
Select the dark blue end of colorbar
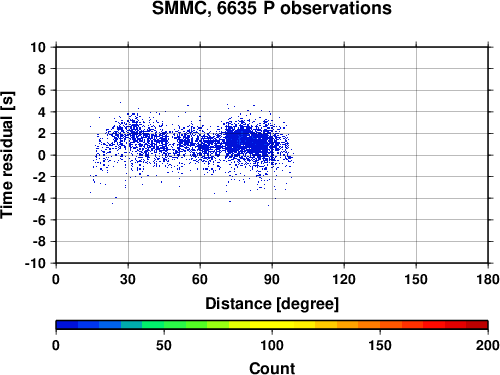[x=67, y=325]
